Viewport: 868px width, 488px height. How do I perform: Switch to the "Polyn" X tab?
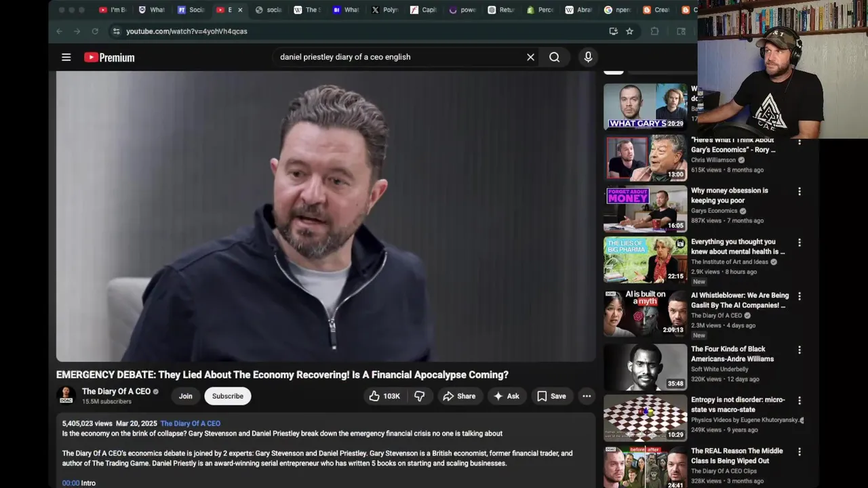coord(385,10)
